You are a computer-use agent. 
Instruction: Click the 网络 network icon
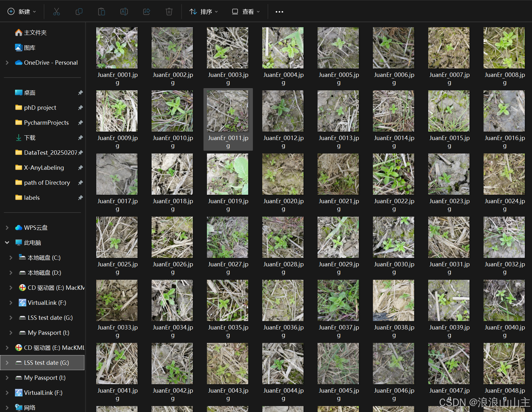pos(19,408)
